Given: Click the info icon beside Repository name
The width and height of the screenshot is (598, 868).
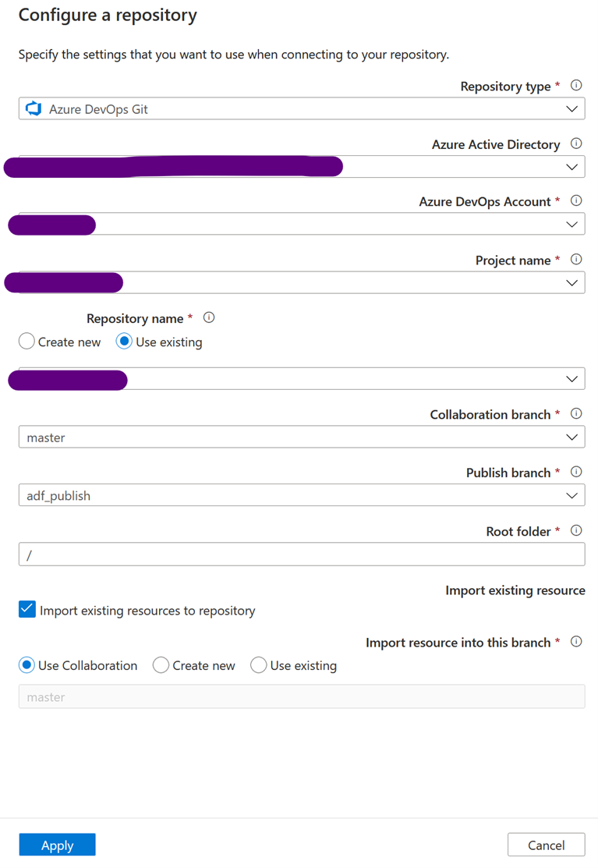Looking at the screenshot, I should [208, 317].
